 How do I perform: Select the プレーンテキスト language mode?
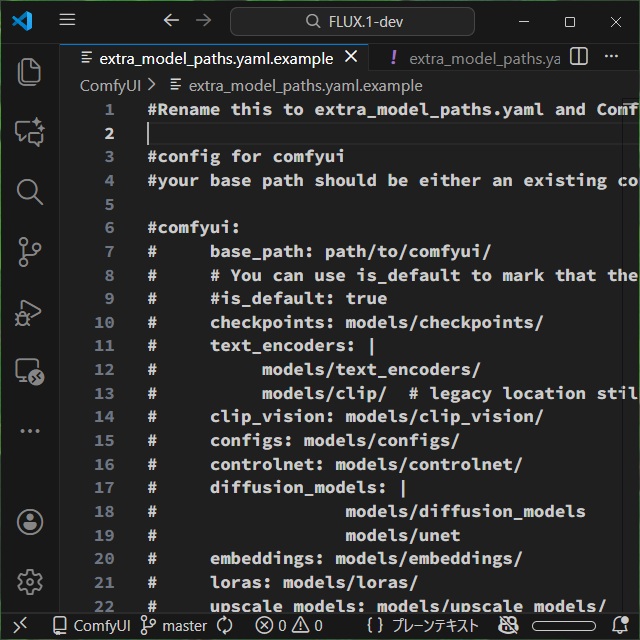click(x=422, y=626)
